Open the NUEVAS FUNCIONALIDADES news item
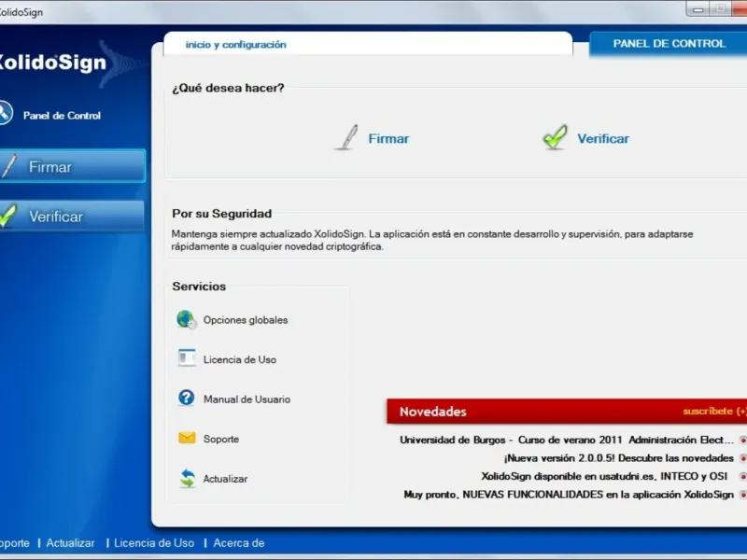This screenshot has width=747, height=560. click(569, 495)
